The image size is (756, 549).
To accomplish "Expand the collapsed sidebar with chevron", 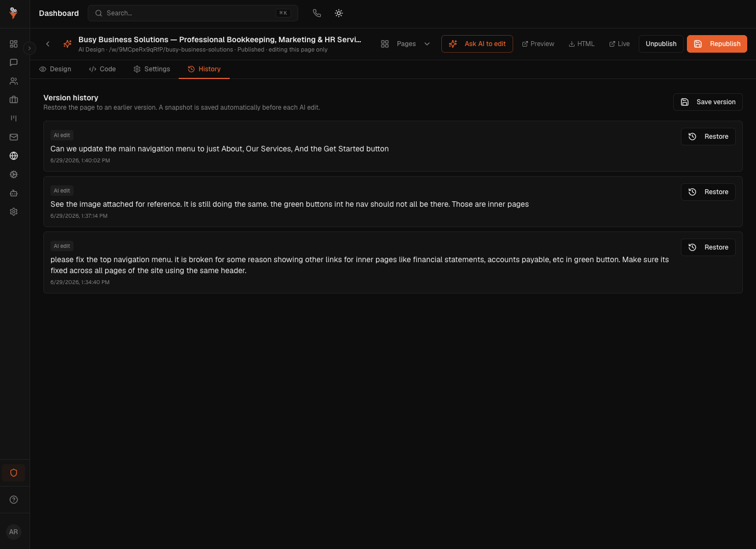I will pyautogui.click(x=30, y=48).
